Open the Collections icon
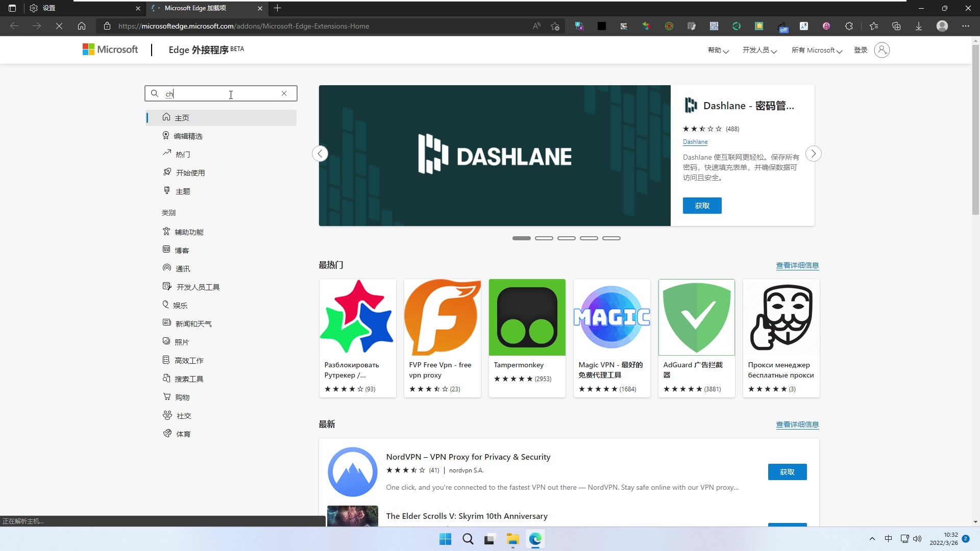The width and height of the screenshot is (980, 551). point(896,26)
